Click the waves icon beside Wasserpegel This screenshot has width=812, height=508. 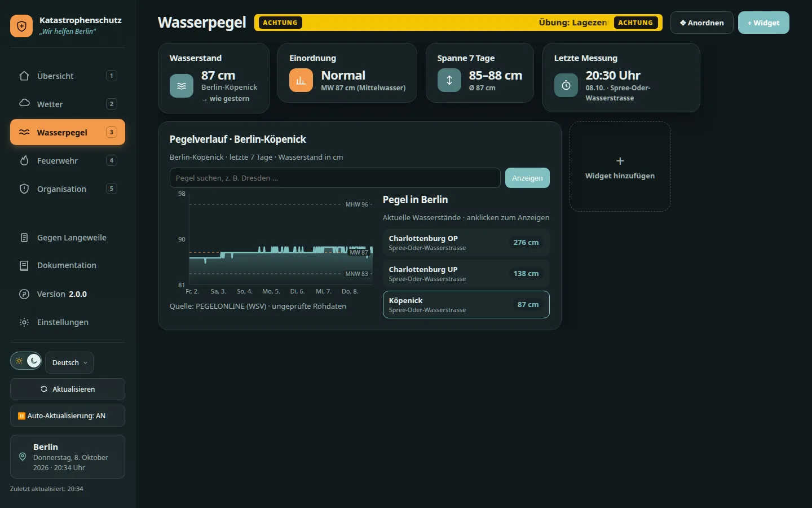click(24, 132)
